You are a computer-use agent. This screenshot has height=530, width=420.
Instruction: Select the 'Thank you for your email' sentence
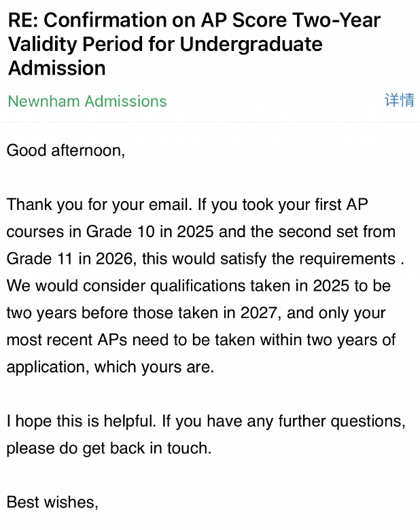click(x=99, y=205)
